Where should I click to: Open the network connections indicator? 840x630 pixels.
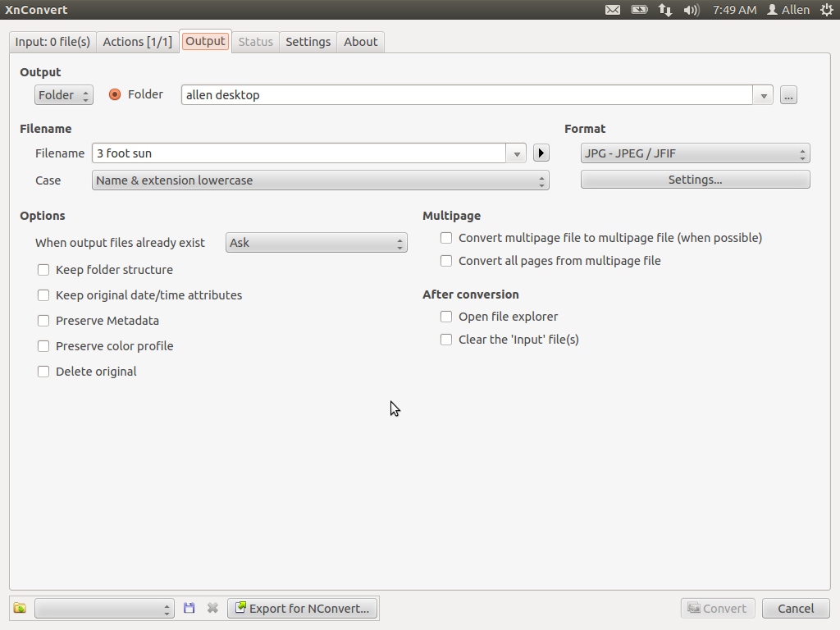tap(665, 10)
